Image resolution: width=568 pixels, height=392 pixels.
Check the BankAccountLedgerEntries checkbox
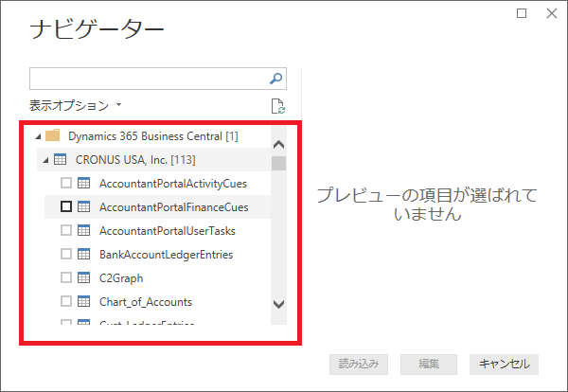[66, 254]
